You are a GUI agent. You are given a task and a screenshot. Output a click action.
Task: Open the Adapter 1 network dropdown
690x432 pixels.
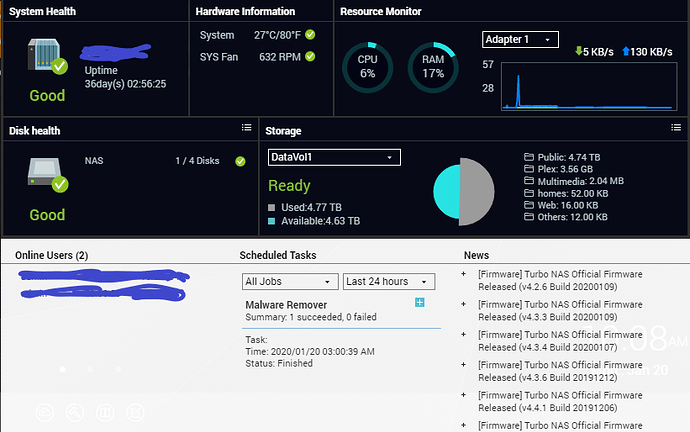point(520,39)
